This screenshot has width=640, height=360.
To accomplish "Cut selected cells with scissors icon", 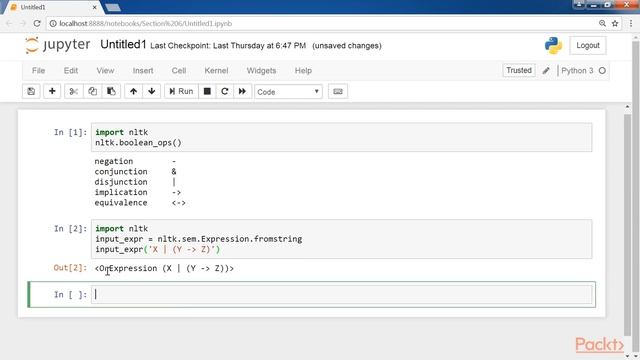I will [73, 91].
